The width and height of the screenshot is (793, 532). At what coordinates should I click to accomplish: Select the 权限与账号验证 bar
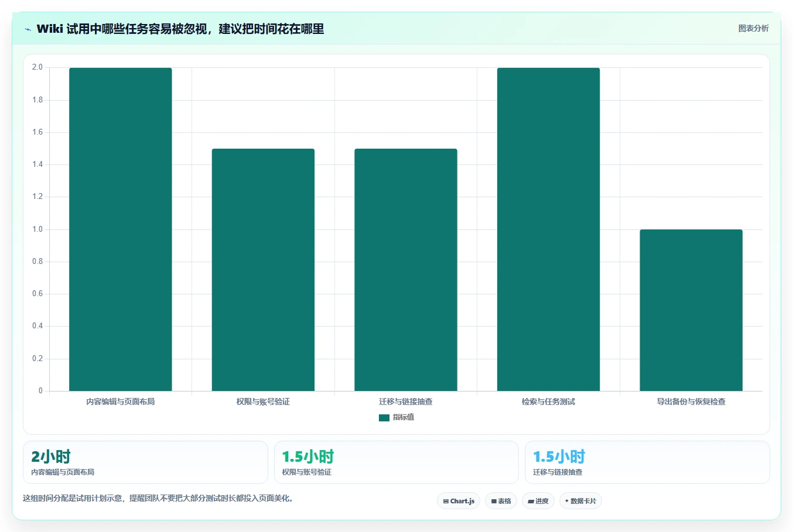click(263, 270)
